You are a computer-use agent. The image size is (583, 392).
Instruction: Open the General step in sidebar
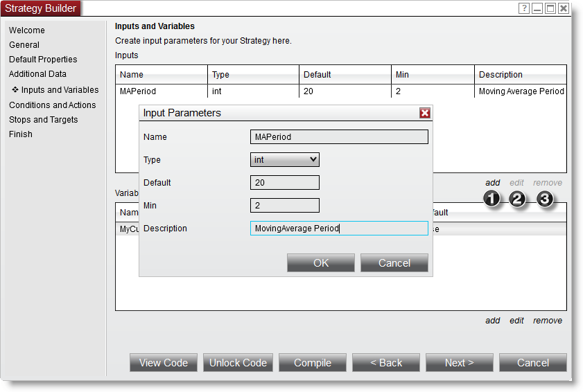coord(24,45)
